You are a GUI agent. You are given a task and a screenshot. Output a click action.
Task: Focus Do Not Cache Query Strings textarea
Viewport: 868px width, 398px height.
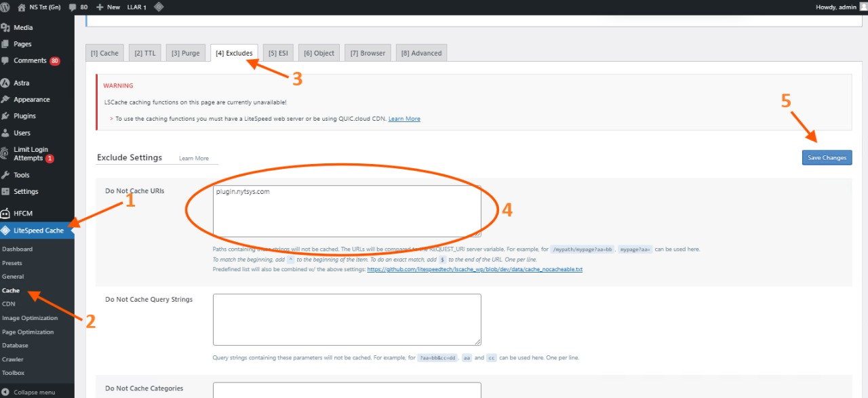coord(347,319)
